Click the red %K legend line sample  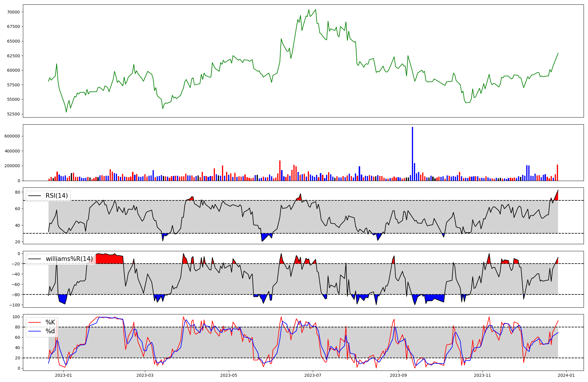click(34, 322)
